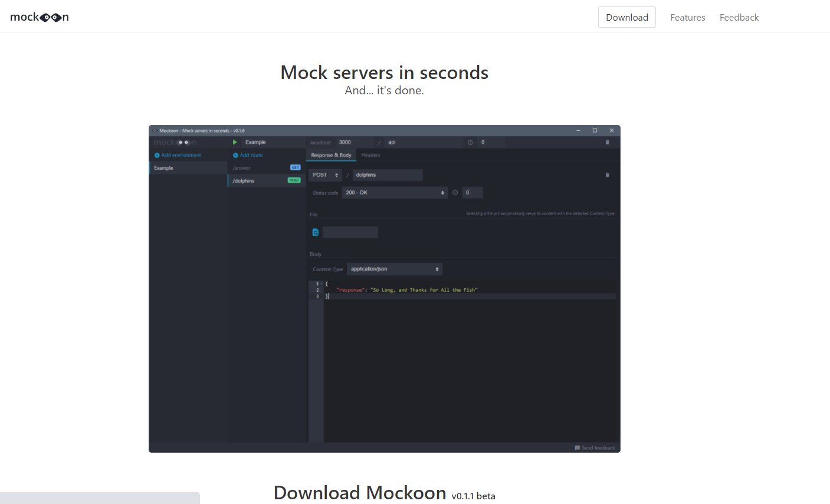Open the 200 - OK status code dropdown
The width and height of the screenshot is (830, 504).
[395, 193]
